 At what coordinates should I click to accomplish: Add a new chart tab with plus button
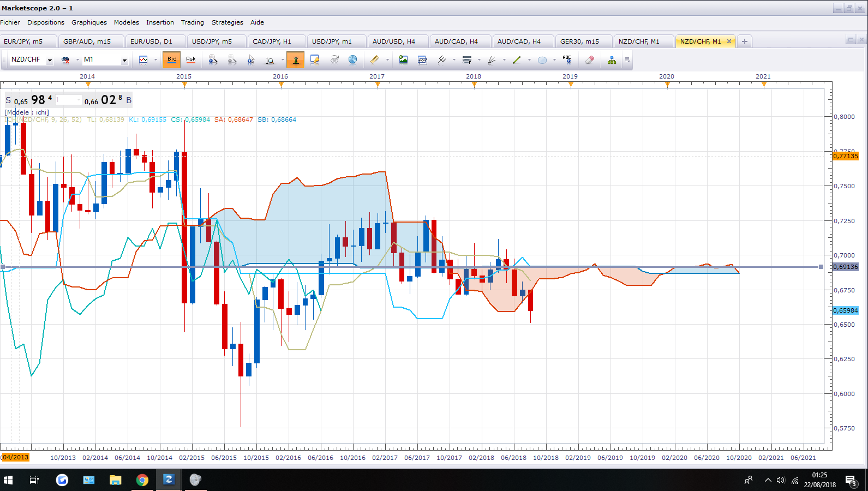coord(744,41)
